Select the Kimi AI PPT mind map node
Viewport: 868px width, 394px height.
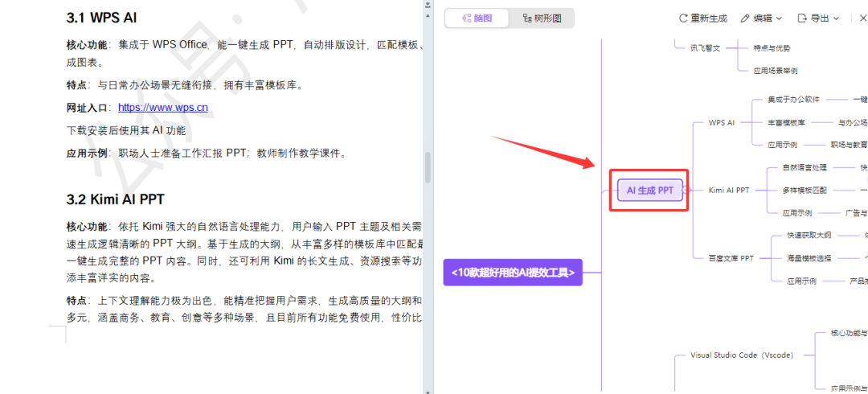728,190
